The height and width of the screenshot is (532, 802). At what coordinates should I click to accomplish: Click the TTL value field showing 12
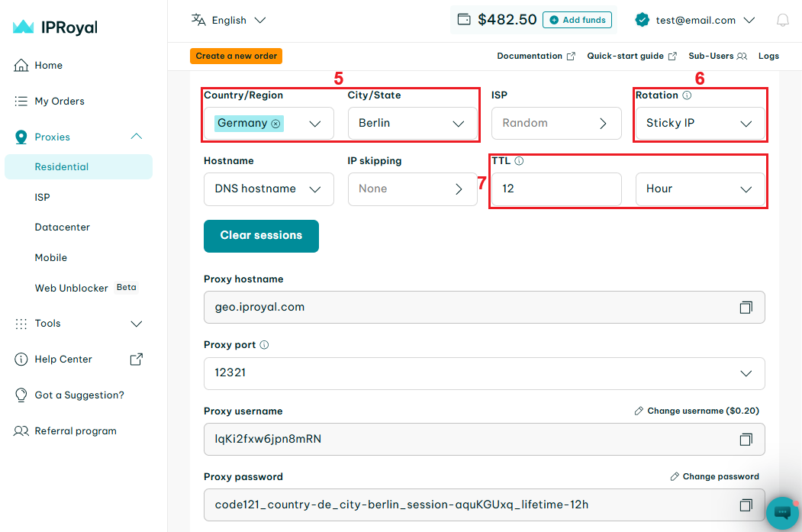[x=556, y=189]
